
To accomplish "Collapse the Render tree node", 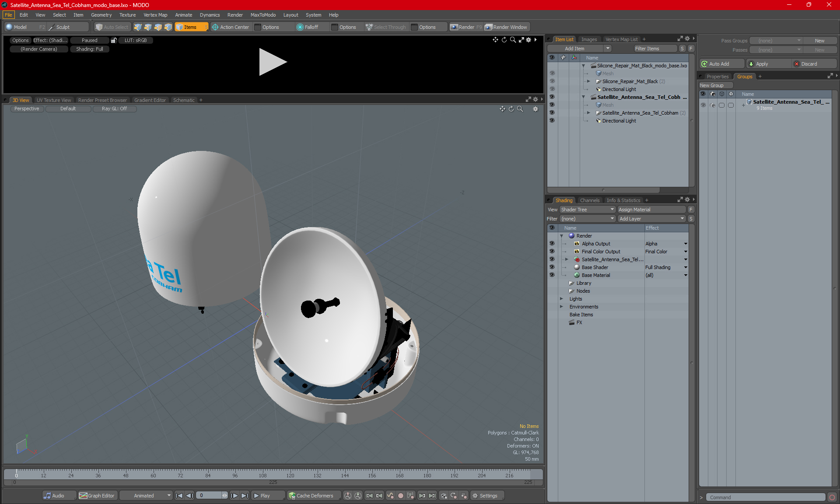I will tap(562, 236).
